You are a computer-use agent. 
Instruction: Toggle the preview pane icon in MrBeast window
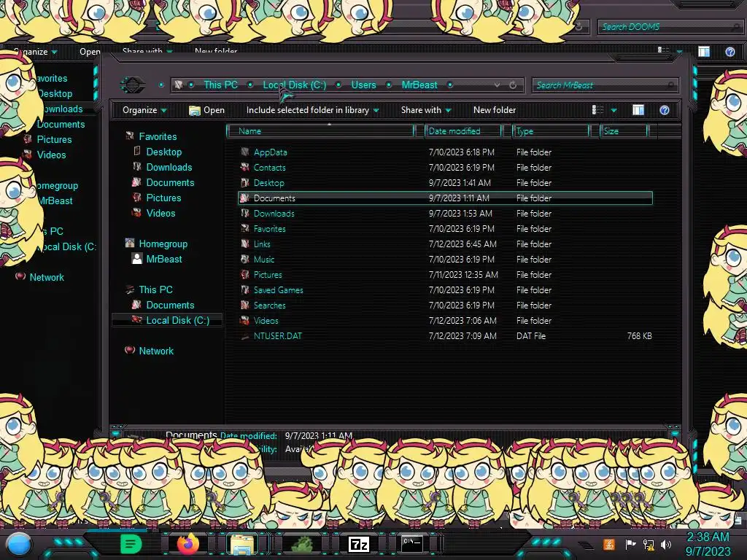[x=638, y=111]
